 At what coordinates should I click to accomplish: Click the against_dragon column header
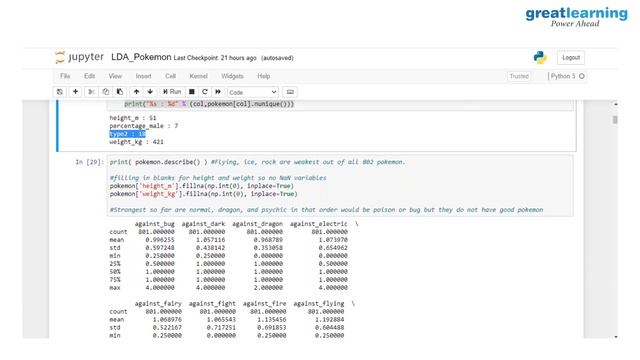point(258,224)
